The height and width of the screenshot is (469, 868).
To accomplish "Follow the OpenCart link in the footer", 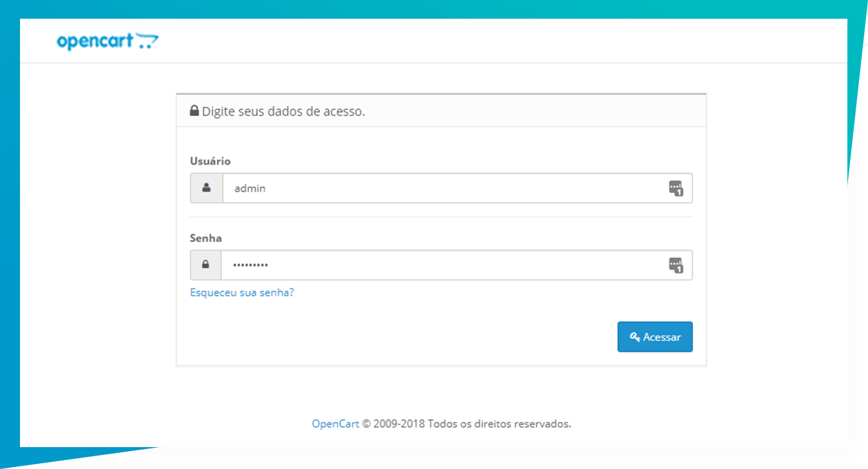I will [335, 424].
